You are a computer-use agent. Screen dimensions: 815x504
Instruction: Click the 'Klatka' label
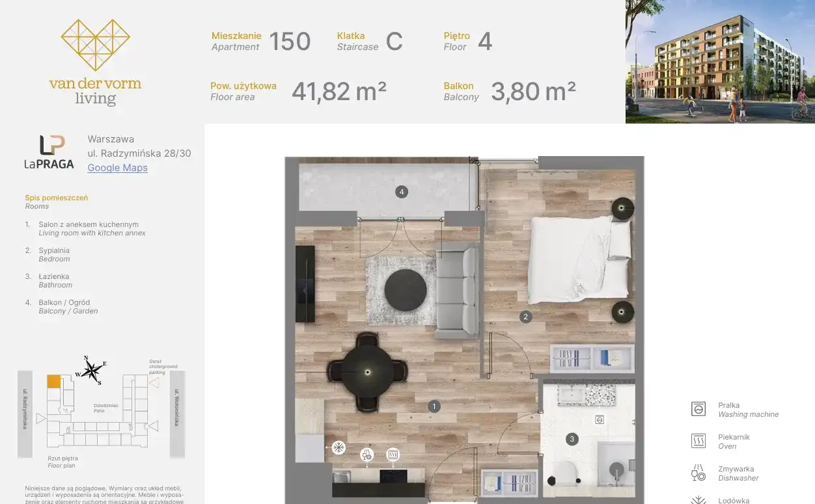(x=351, y=36)
